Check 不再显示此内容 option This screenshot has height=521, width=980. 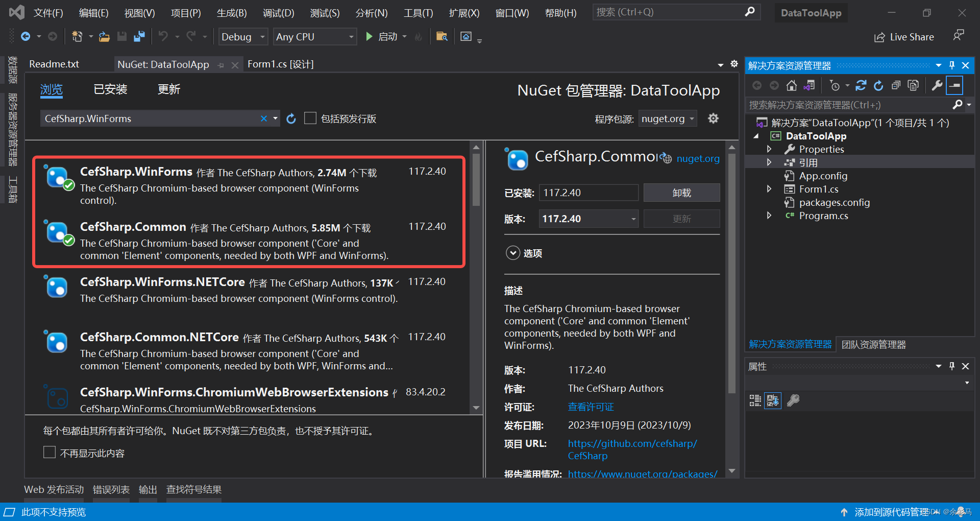tap(49, 452)
